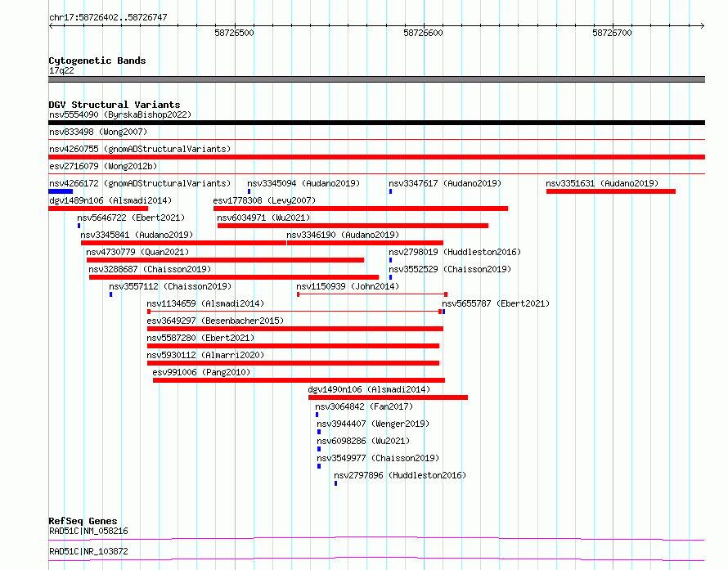Click ruler position 58726500
This screenshot has height=570, width=728.
pyautogui.click(x=235, y=33)
